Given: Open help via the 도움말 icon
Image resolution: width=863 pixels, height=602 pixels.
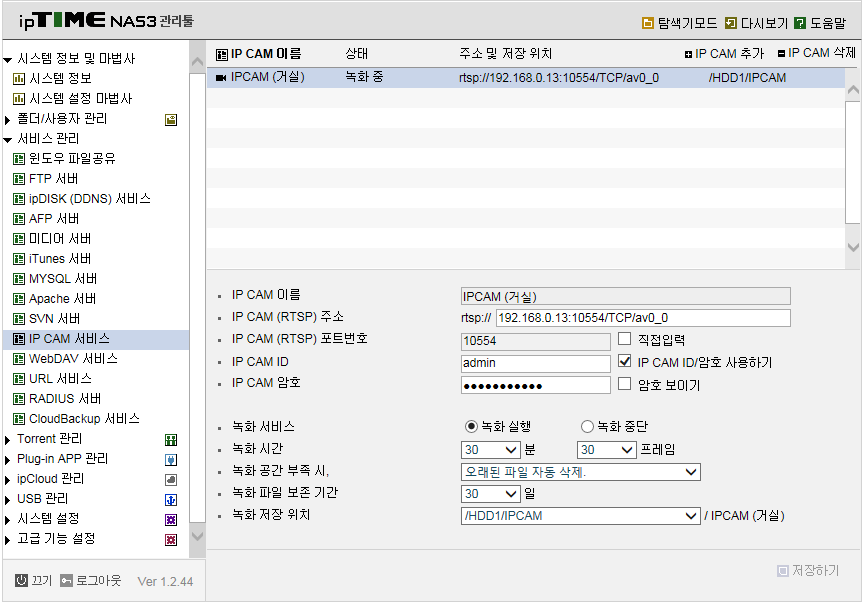Looking at the screenshot, I should (x=800, y=23).
